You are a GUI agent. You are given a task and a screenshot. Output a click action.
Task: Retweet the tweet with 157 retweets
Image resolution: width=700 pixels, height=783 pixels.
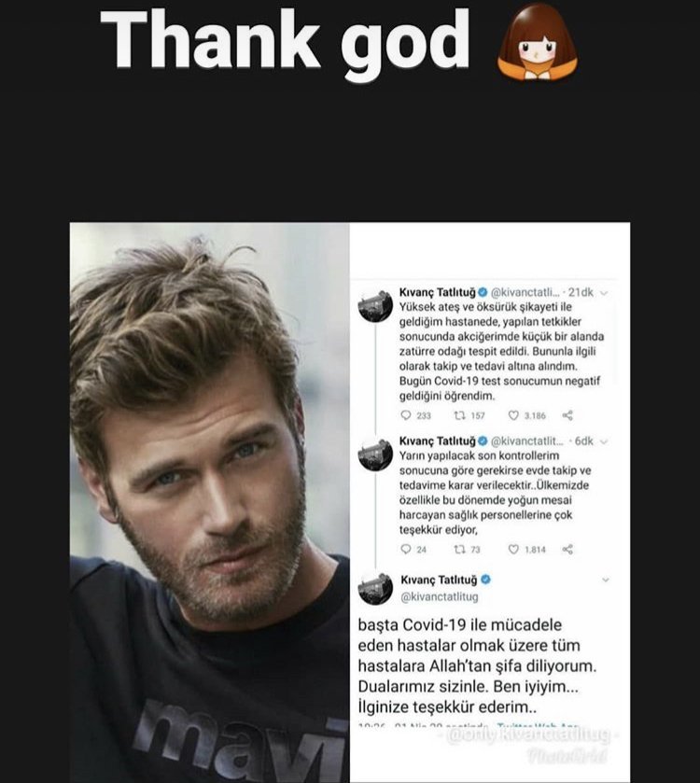(459, 415)
